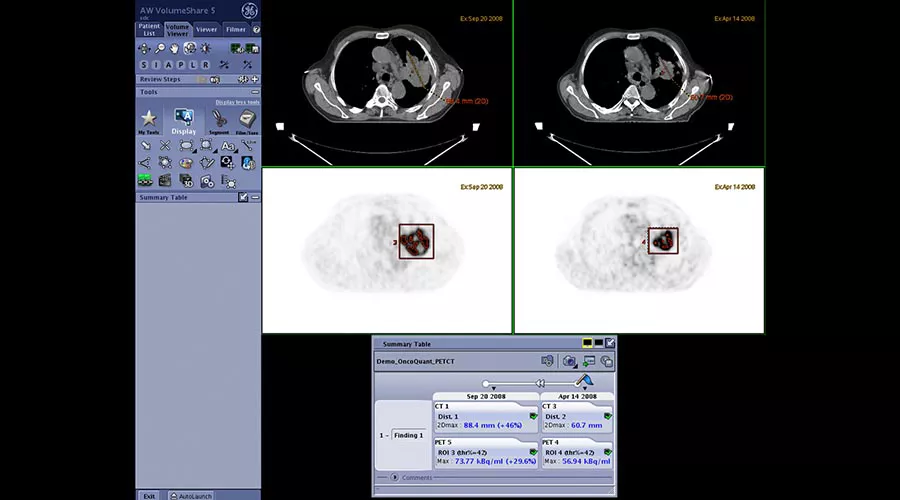This screenshot has height=500, width=900.
Task: Select the spherical ROI tool
Action: pyautogui.click(x=207, y=146)
